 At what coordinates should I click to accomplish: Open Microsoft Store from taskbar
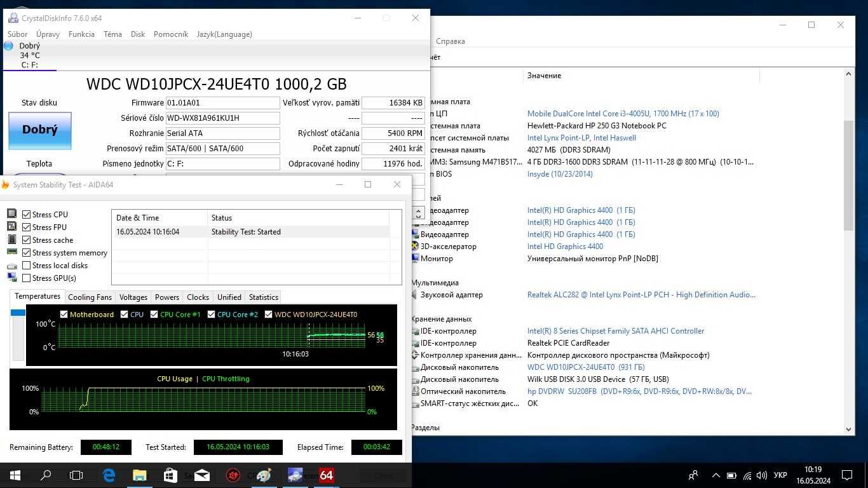pos(170,475)
